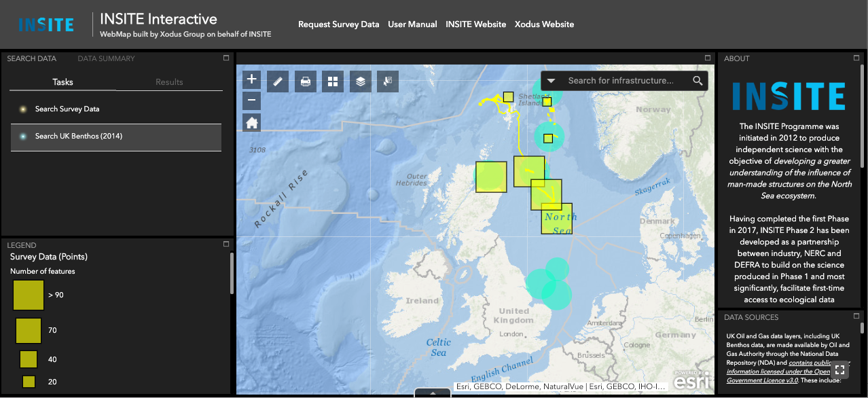Open the User Manual link

(413, 24)
